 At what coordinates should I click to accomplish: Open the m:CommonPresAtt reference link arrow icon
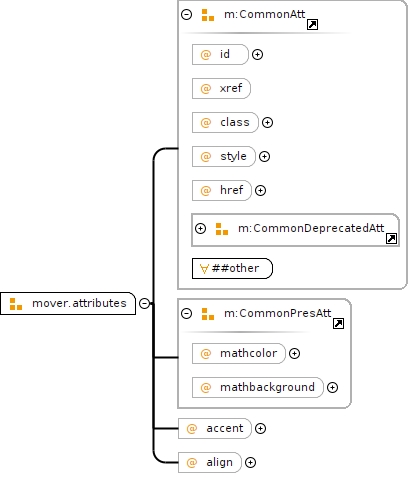pyautogui.click(x=338, y=323)
